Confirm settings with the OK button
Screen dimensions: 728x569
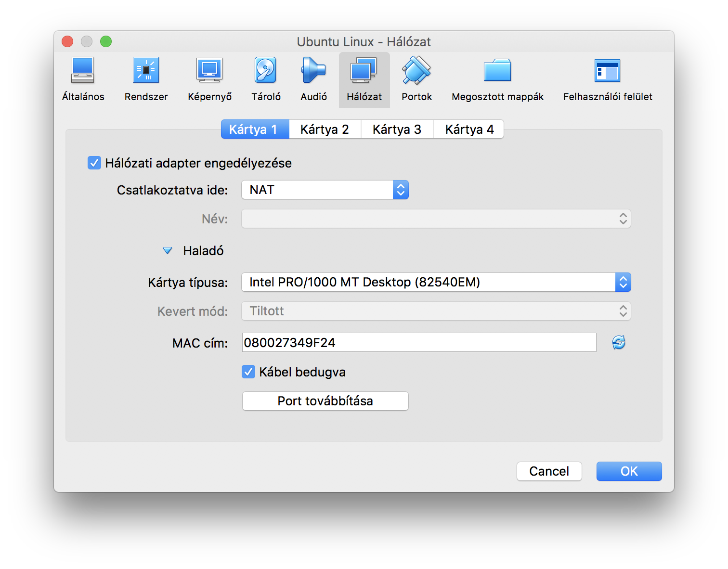[x=629, y=471]
